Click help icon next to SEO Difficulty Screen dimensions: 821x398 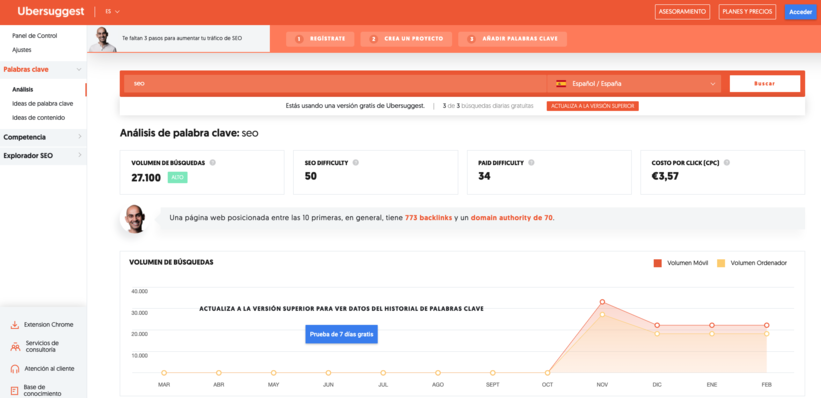356,163
